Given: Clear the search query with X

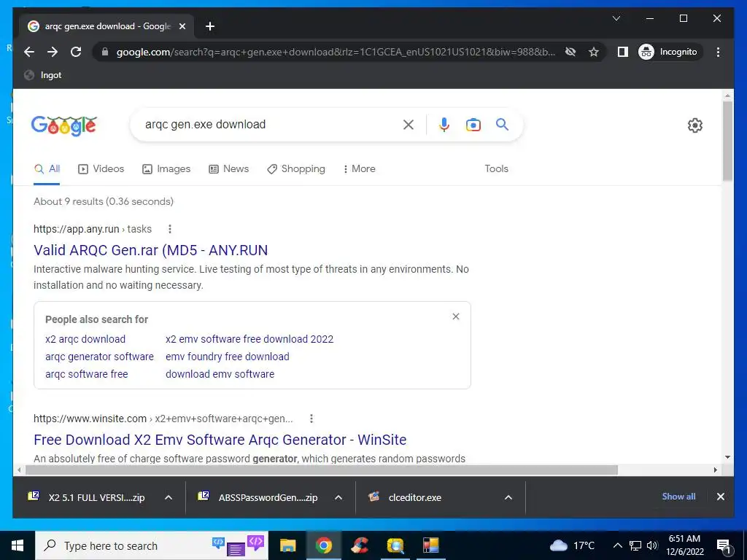Looking at the screenshot, I should point(409,125).
